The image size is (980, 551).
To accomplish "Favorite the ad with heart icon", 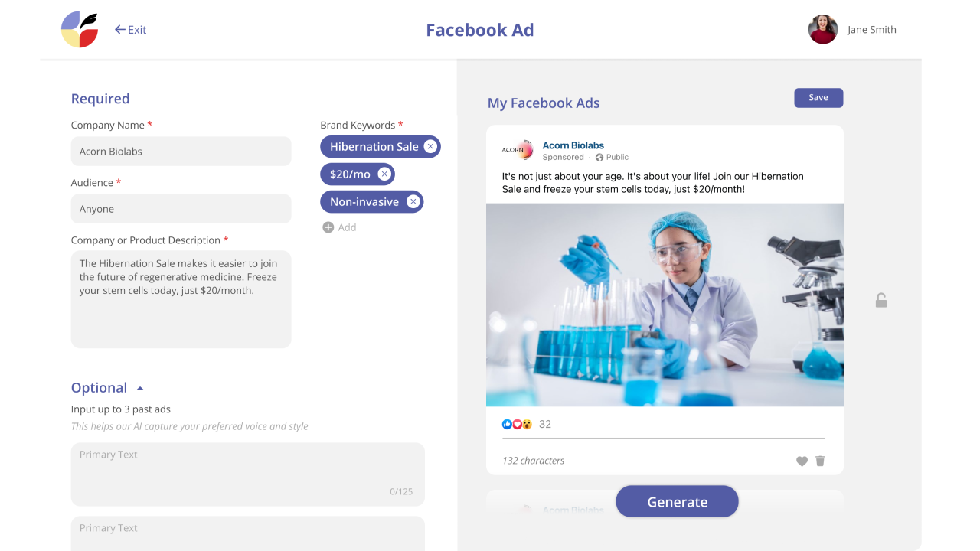I will [x=802, y=461].
